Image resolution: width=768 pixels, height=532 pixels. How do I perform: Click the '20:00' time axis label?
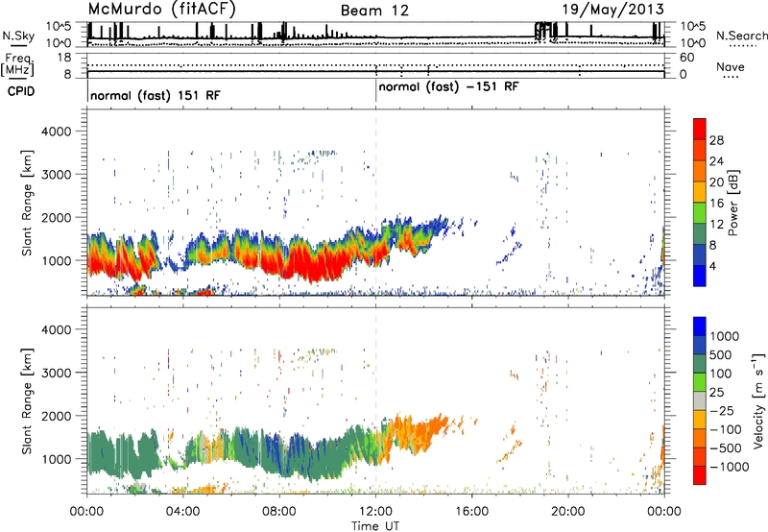pos(568,512)
